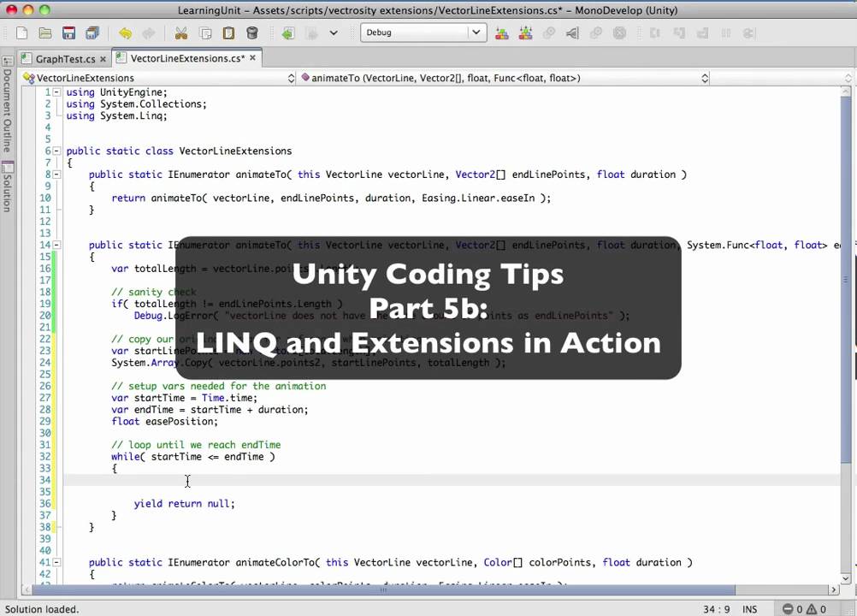Click the greyed Pause execution icon

click(x=726, y=33)
